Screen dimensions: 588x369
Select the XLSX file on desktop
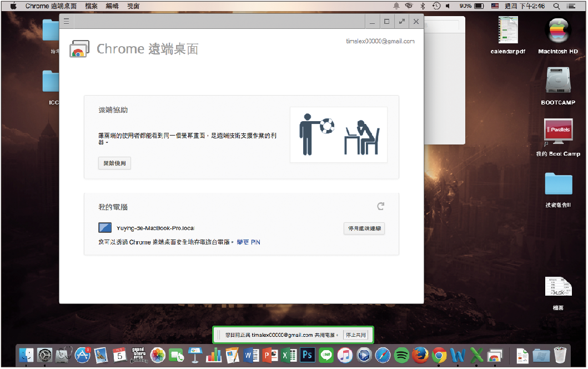558,293
